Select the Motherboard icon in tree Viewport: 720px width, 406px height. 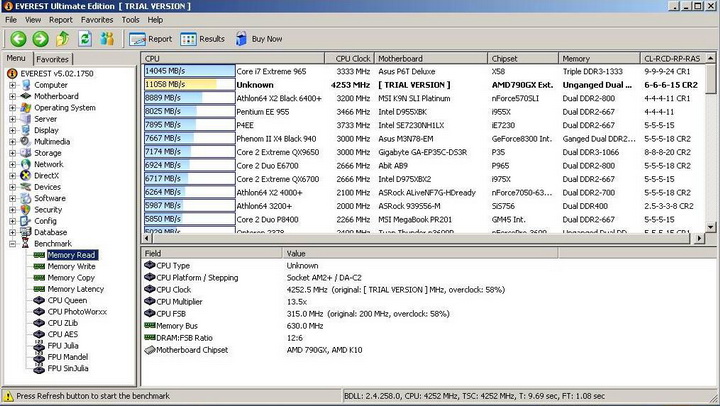click(x=26, y=96)
